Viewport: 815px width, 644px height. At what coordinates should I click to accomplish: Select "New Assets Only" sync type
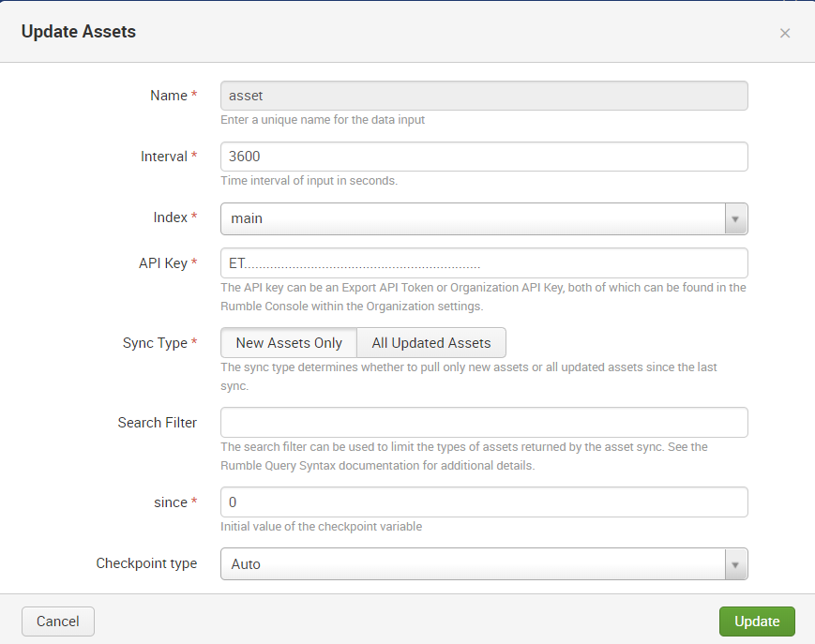(x=288, y=342)
